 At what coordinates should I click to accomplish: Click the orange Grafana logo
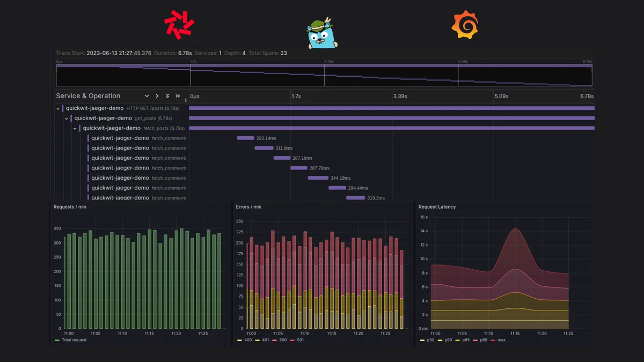464,25
